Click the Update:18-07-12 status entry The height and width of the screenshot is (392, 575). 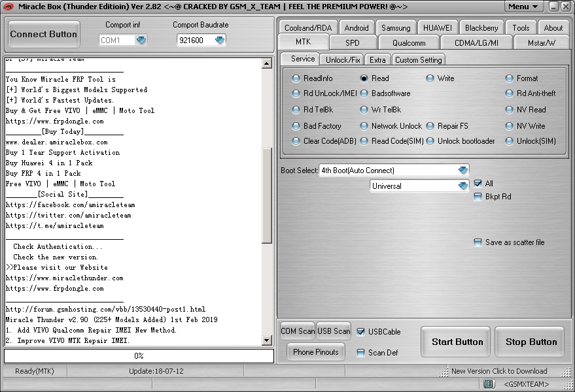click(x=156, y=371)
